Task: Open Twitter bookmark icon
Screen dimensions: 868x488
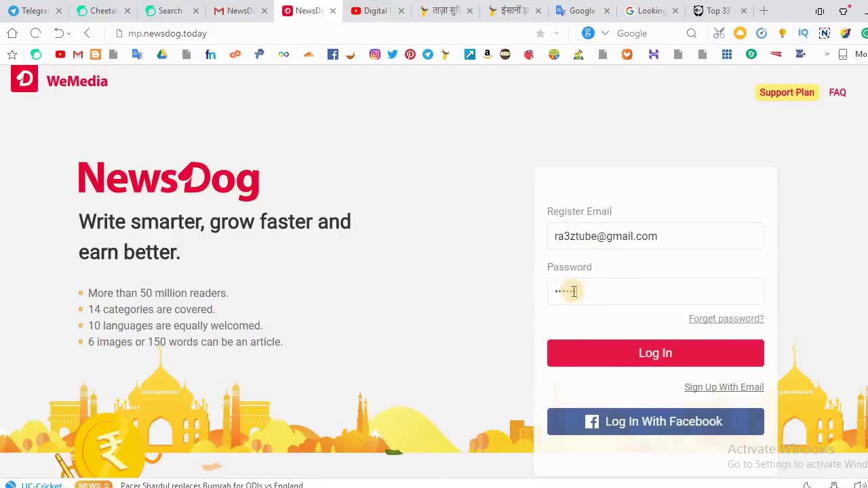Action: tap(393, 54)
